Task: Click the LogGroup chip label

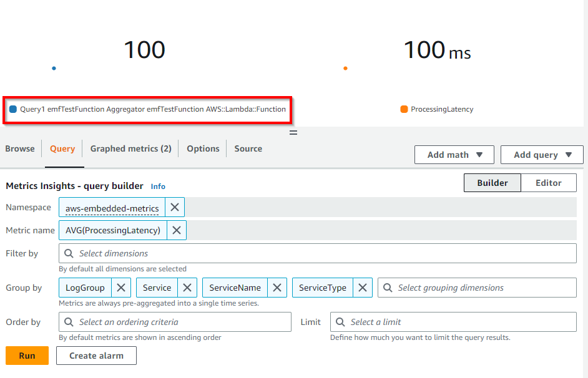Action: [85, 288]
